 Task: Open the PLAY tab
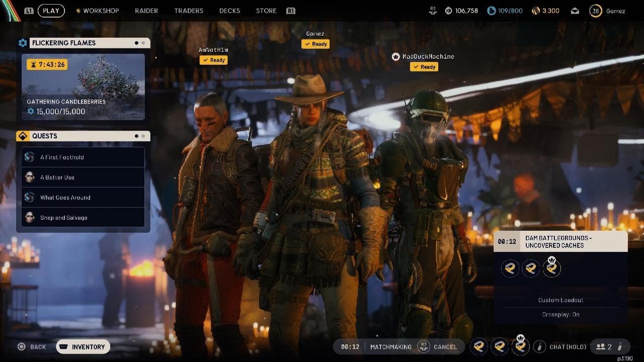pyautogui.click(x=51, y=11)
